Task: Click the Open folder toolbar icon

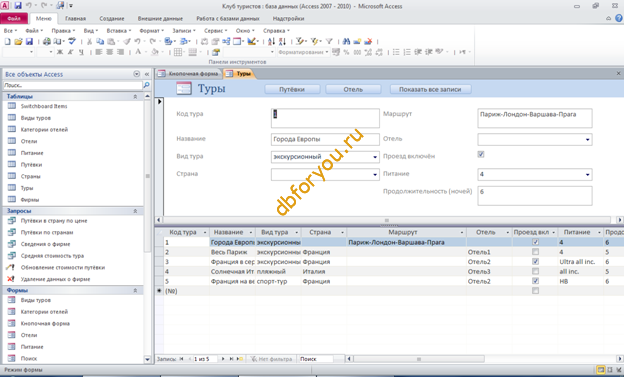Action: tap(18, 41)
